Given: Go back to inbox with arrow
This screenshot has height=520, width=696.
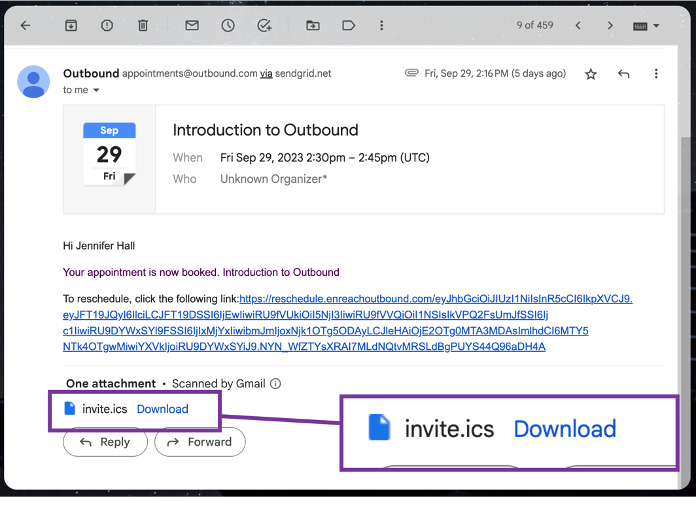Looking at the screenshot, I should [x=26, y=26].
